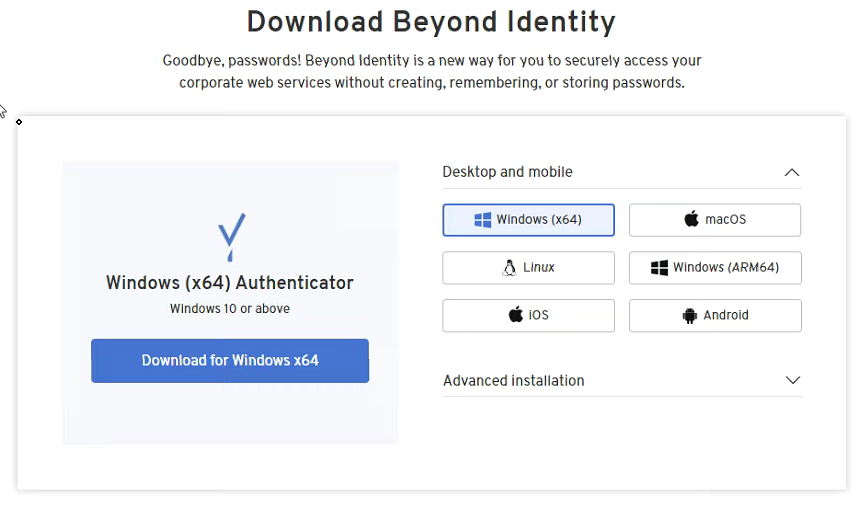The height and width of the screenshot is (508, 864).
Task: Click the Windows logo in the x64 option
Action: pos(482,220)
